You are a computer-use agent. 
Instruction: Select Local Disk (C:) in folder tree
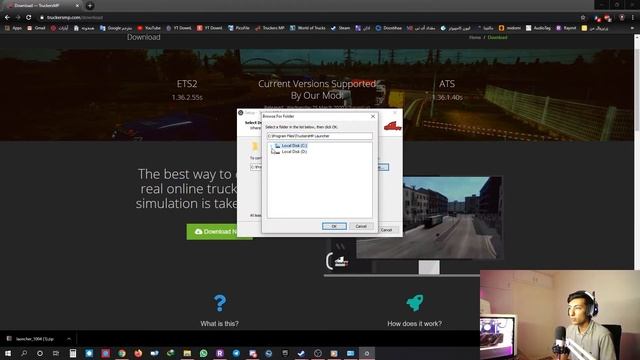(x=294, y=146)
